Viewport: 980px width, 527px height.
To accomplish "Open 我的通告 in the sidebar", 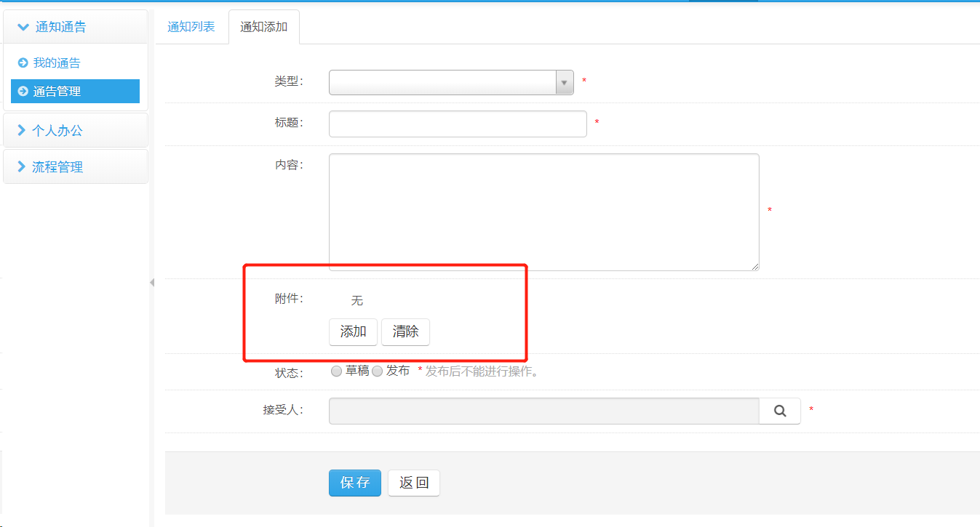I will (57, 63).
